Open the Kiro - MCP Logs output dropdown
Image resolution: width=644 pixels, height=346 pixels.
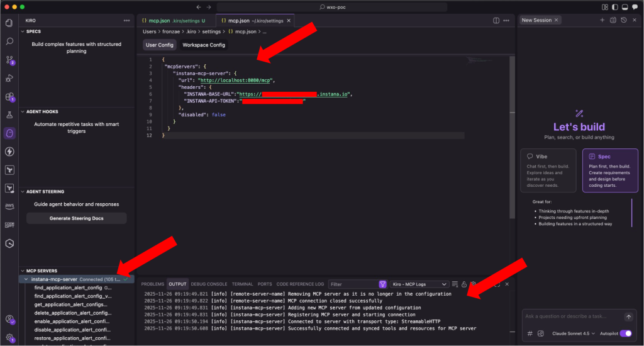coord(418,284)
